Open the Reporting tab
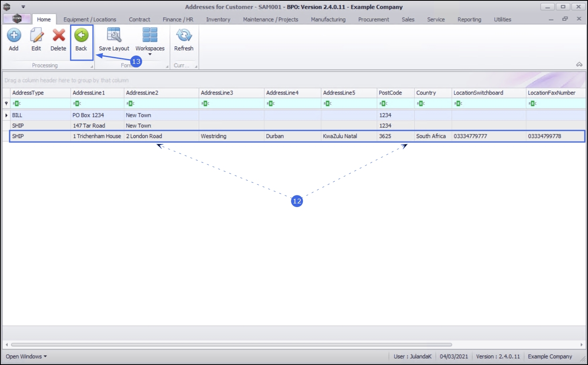Image resolution: width=588 pixels, height=365 pixels. coord(469,19)
